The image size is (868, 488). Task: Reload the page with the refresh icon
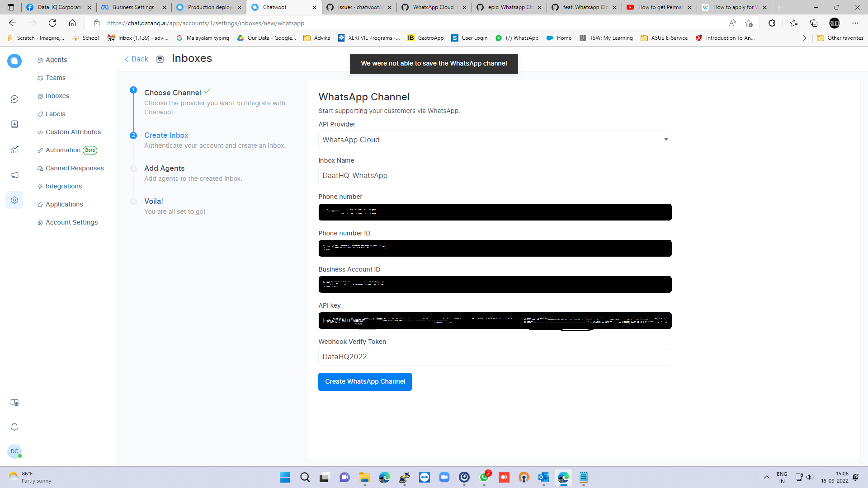(52, 23)
